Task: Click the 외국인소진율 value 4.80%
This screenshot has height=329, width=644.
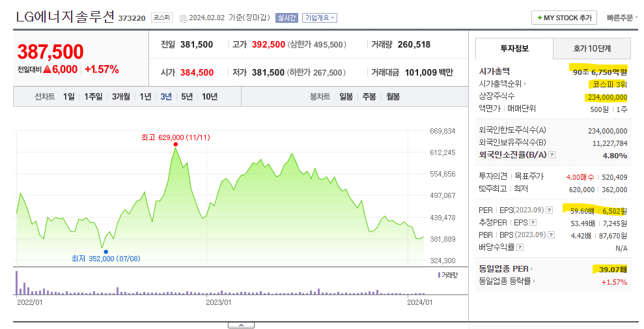Action: pos(615,156)
